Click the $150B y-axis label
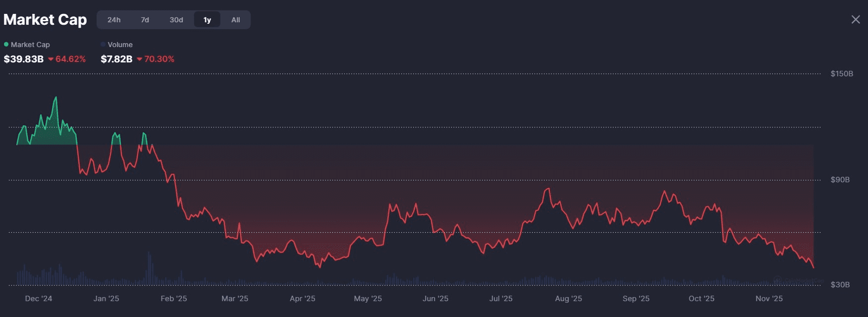 (842, 74)
